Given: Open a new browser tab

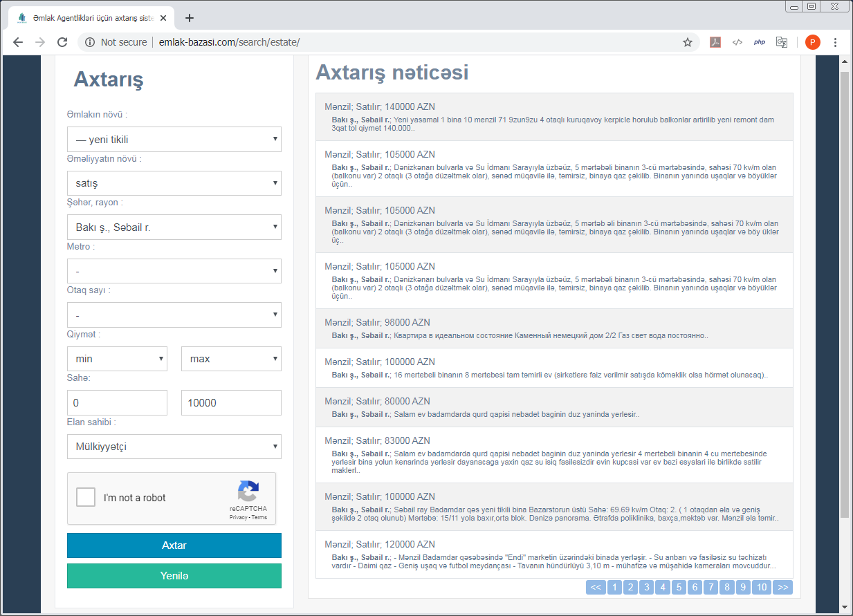Looking at the screenshot, I should coord(190,18).
